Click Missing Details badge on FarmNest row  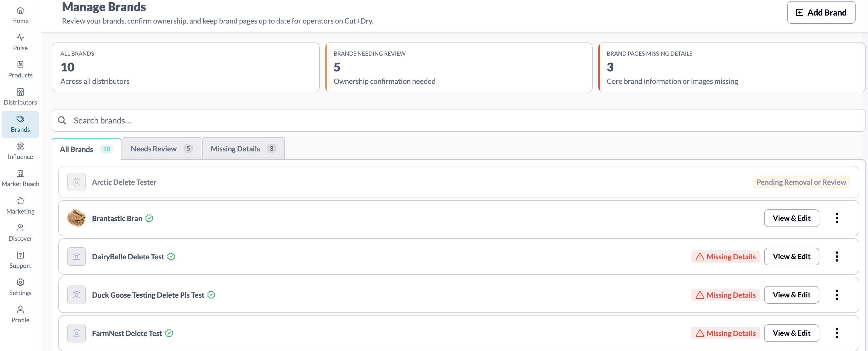pos(726,333)
